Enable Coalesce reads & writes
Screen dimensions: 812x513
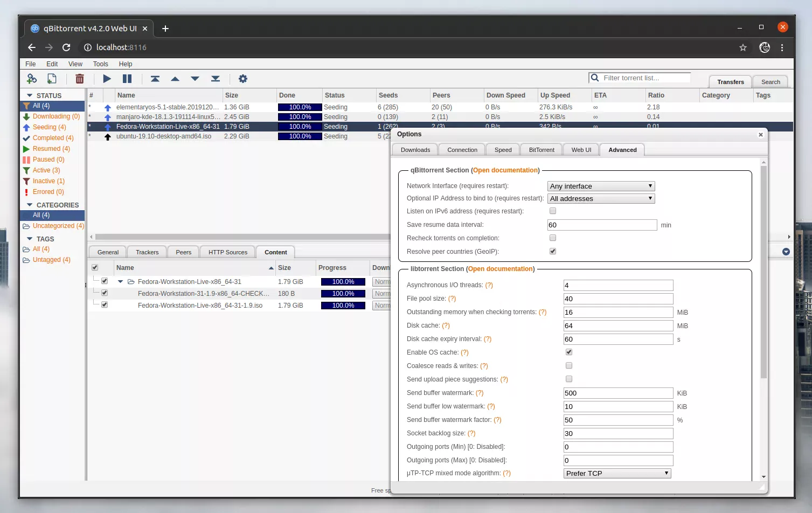pyautogui.click(x=568, y=365)
